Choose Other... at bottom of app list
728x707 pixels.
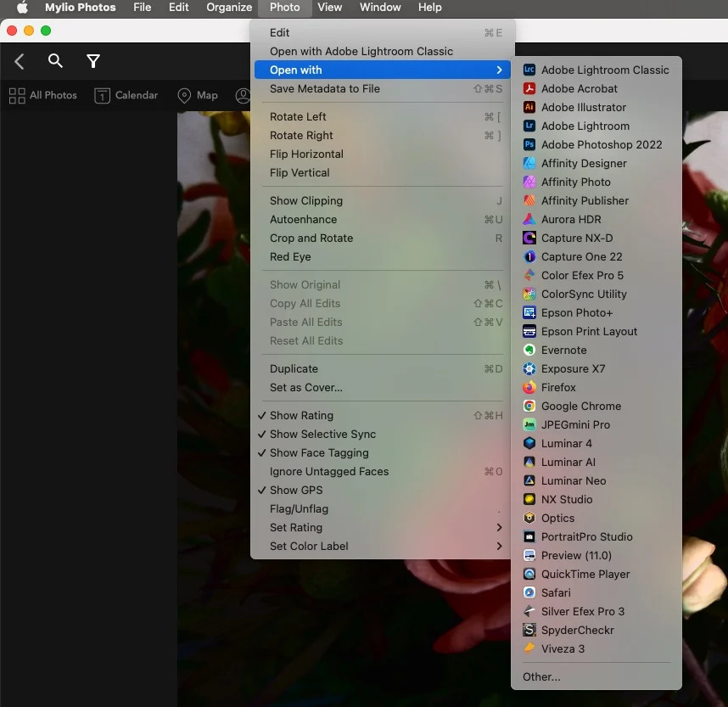pos(541,677)
